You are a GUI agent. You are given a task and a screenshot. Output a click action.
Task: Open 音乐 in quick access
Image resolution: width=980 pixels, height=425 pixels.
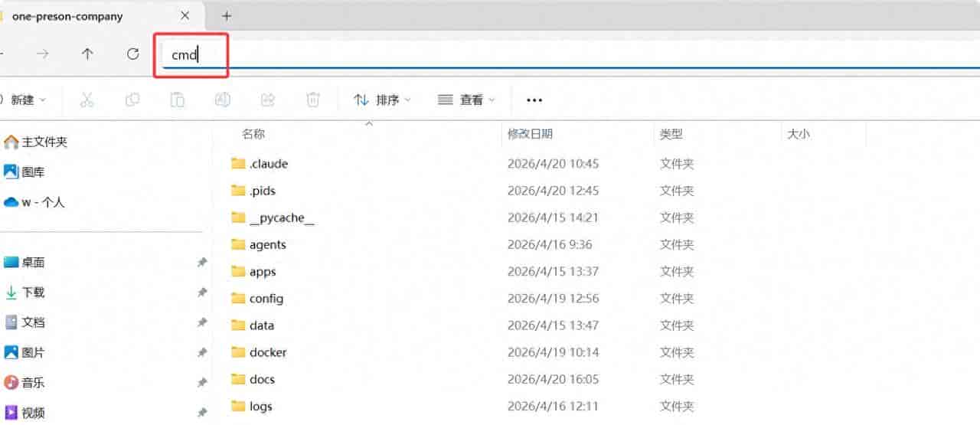pos(25,382)
